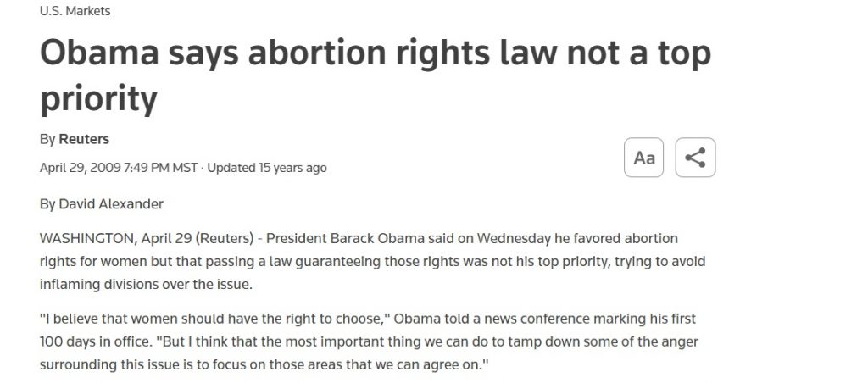Open the Aa text size control
Screen dimensions: 868x383
(643, 158)
